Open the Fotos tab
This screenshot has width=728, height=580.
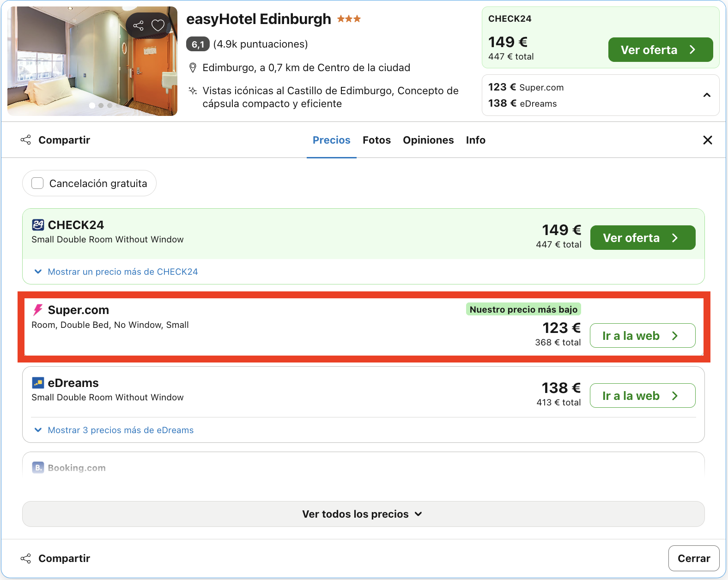(376, 140)
